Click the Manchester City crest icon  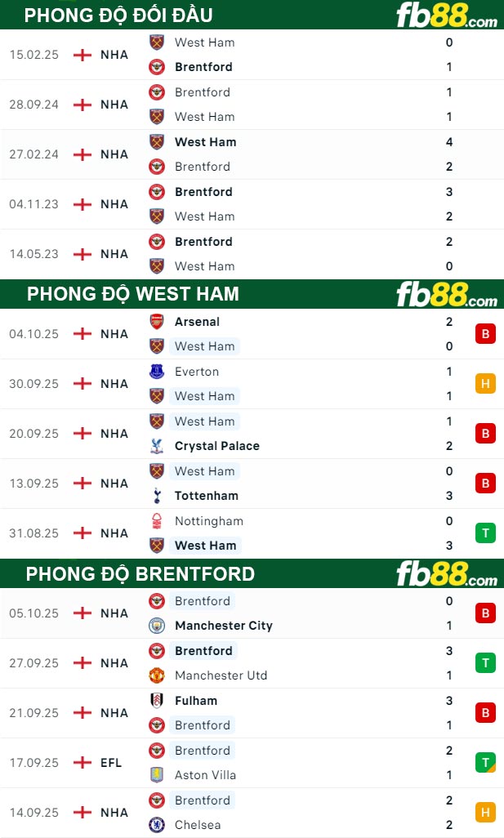157,626
